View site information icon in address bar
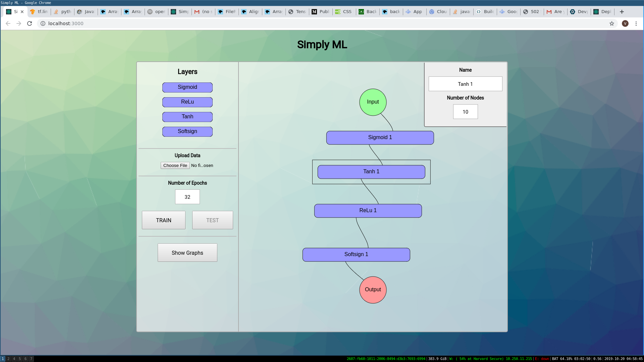Screen dimensions: 644x362 [x=43, y=23]
